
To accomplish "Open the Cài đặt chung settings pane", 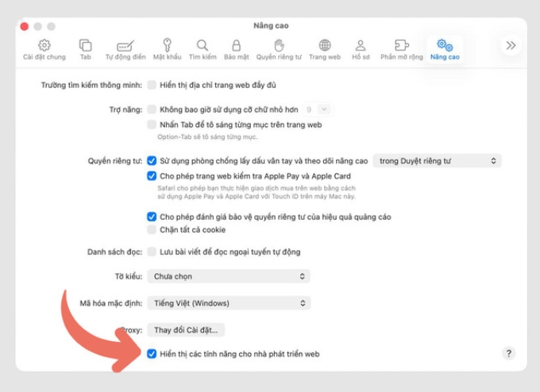I will [44, 50].
